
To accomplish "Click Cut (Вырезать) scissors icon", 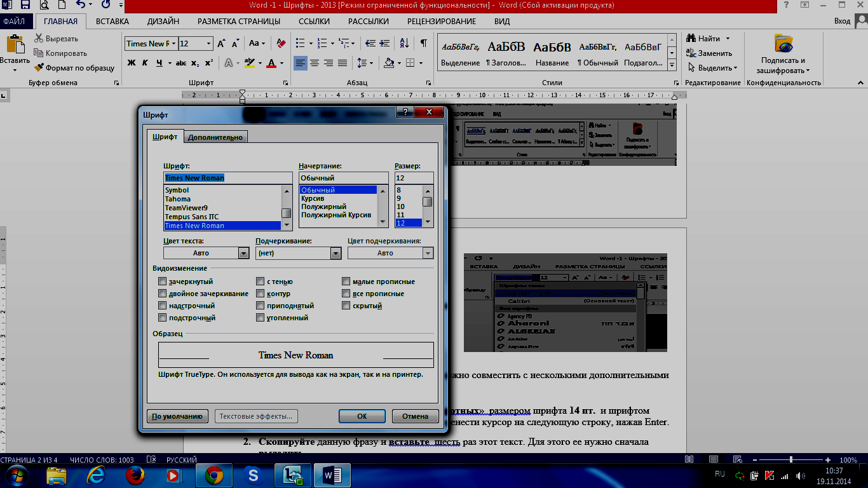I will pos(39,39).
